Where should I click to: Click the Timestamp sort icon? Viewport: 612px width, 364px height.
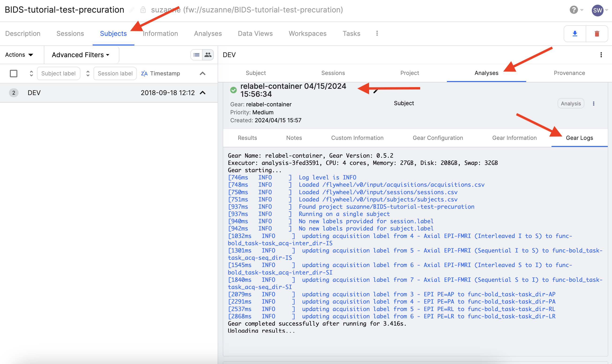[144, 73]
